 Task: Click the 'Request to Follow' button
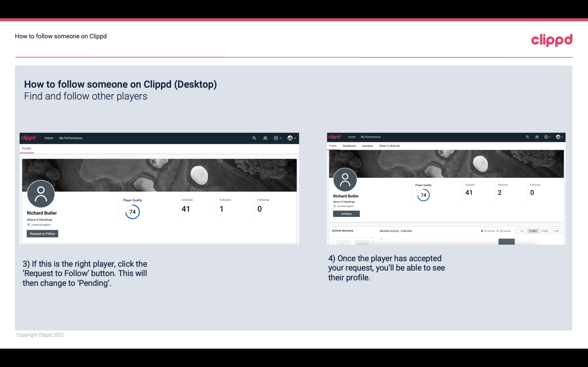coord(42,233)
